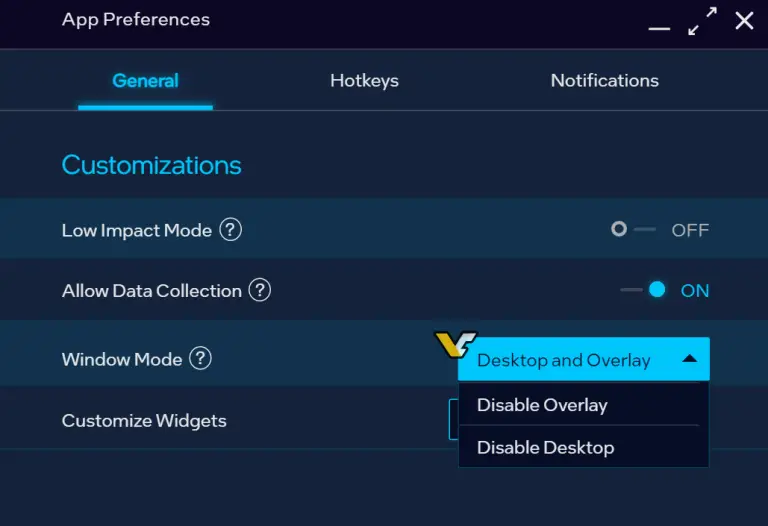Collapse the Window Mode dropdown via the arrow
This screenshot has width=768, height=526.
click(x=689, y=359)
